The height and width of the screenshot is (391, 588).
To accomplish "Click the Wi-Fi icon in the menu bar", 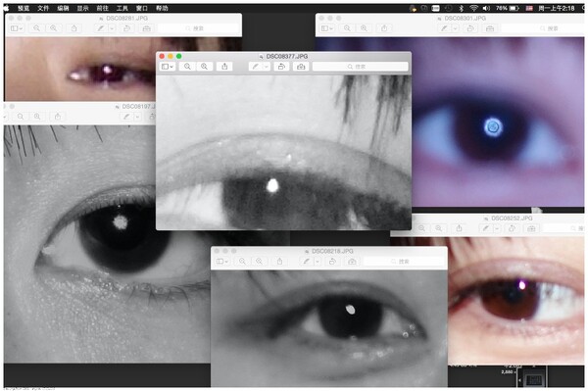I will click(473, 8).
